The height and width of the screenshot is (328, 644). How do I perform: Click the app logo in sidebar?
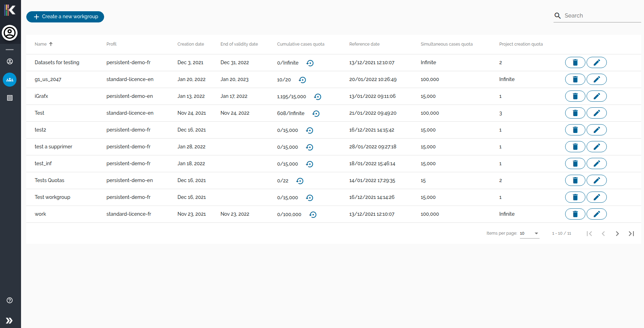point(10,10)
